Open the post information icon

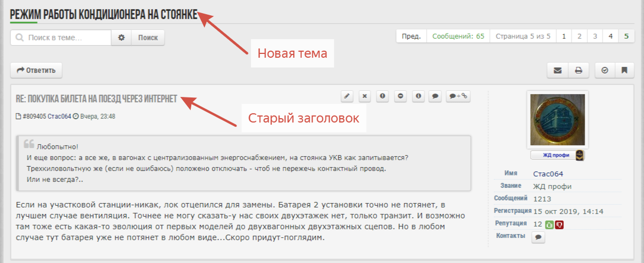(418, 96)
